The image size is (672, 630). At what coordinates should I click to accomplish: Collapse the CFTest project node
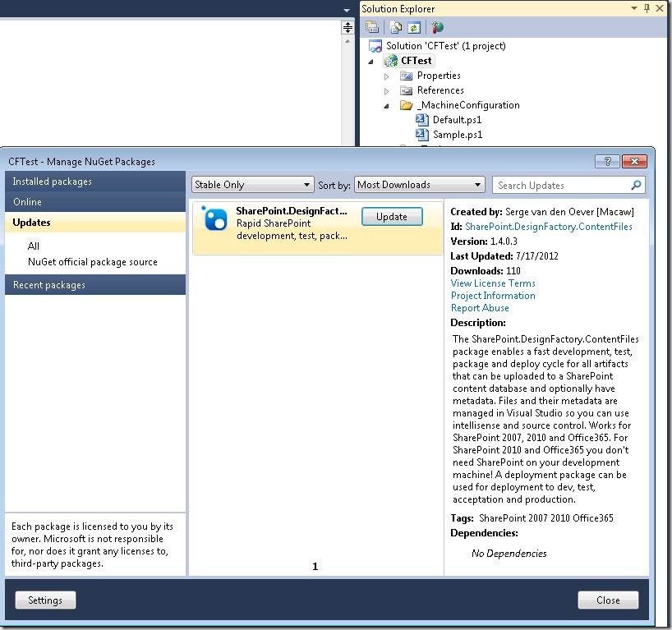click(371, 62)
